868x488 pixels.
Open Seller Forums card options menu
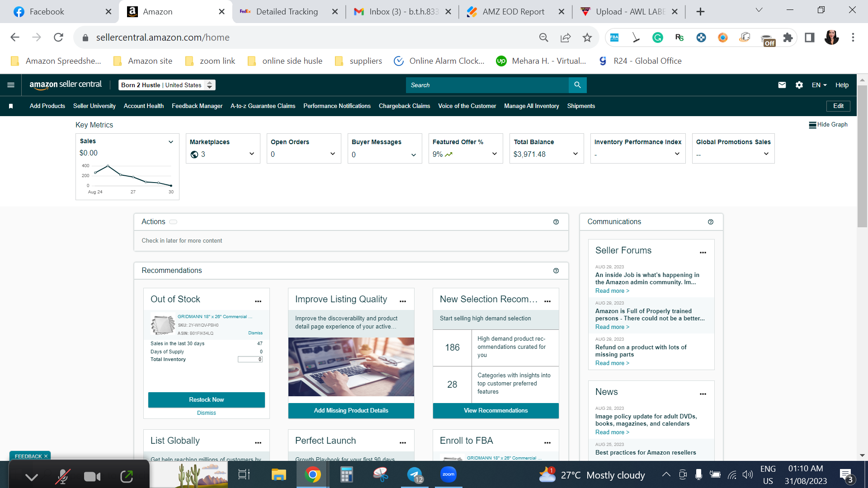703,253
